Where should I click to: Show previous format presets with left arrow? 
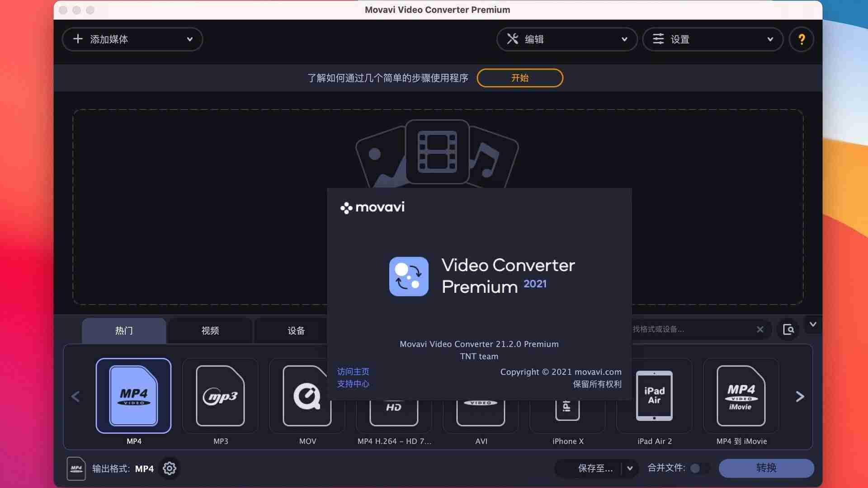pos(75,397)
